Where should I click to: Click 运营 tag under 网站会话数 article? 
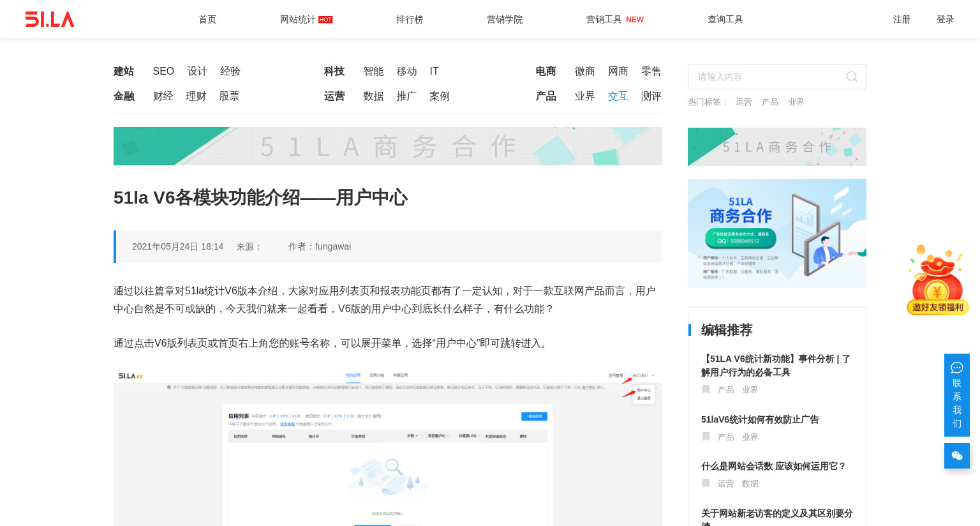click(725, 483)
